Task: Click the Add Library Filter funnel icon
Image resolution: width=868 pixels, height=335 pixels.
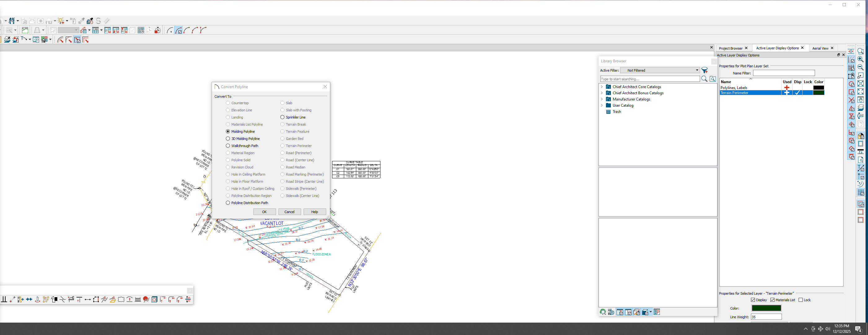Action: [704, 70]
